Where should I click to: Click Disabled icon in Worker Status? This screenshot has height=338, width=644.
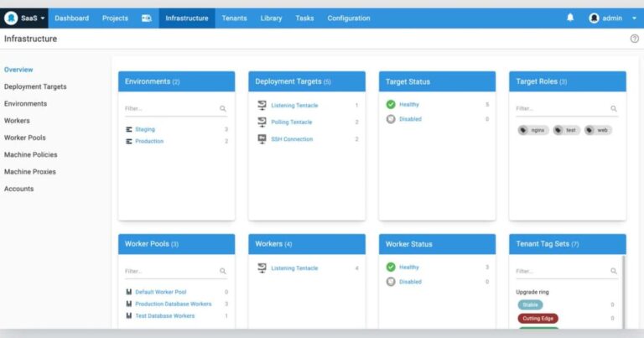pos(391,282)
